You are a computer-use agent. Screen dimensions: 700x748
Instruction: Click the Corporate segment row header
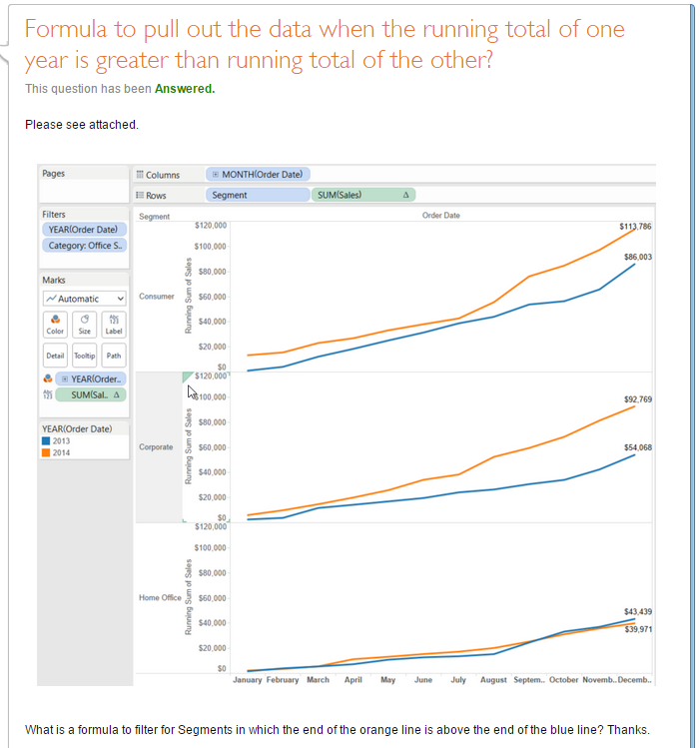tap(156, 447)
